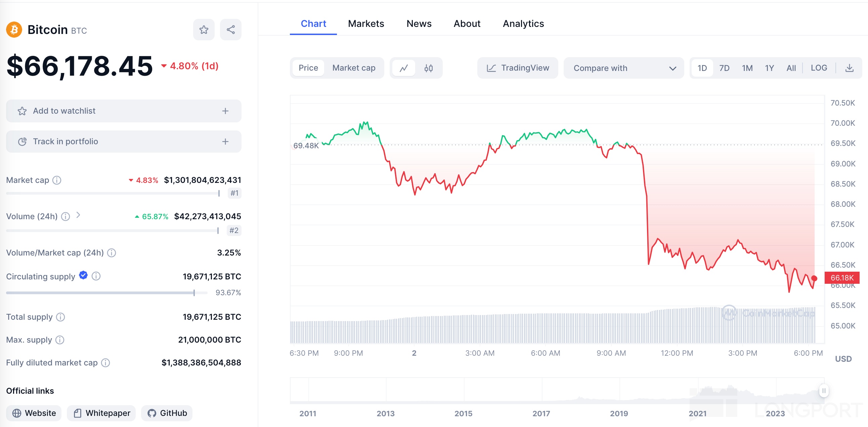Expand Volume (24h) chevron arrow
This screenshot has width=868, height=427.
pos(78,215)
